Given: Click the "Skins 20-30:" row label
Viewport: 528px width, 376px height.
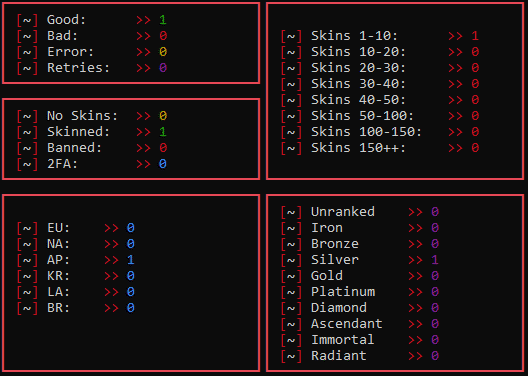Looking at the screenshot, I should tap(359, 68).
